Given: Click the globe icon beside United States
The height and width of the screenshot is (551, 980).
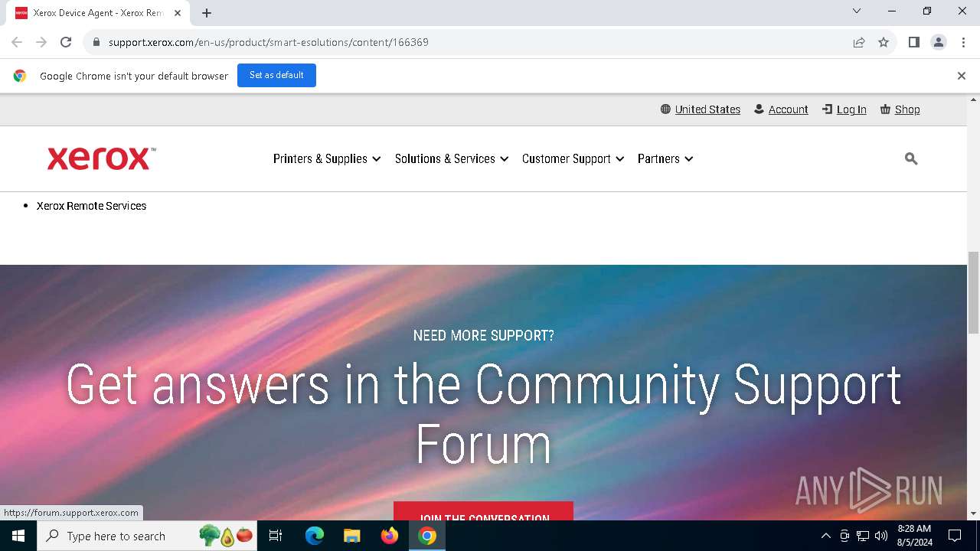Looking at the screenshot, I should [x=665, y=109].
